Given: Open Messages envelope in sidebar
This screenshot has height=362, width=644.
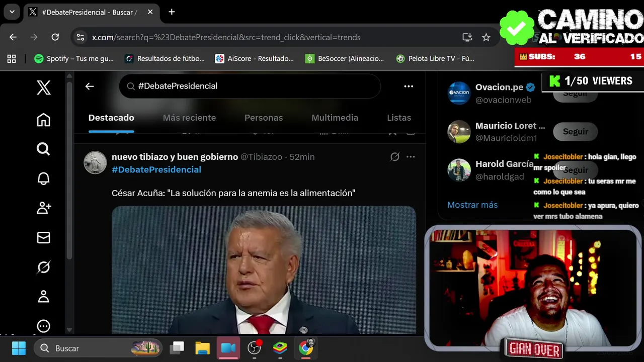Looking at the screenshot, I should (x=44, y=237).
